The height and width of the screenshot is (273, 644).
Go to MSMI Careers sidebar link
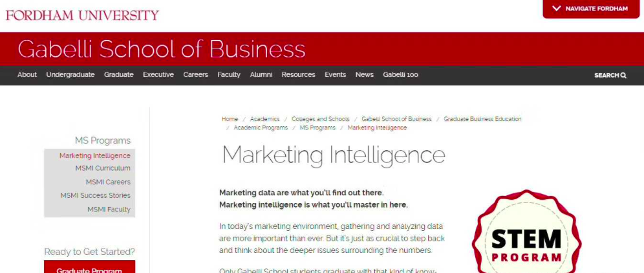coord(108,182)
